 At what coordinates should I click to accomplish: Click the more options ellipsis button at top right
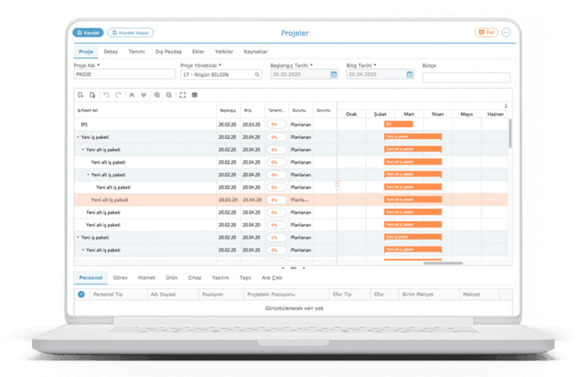point(506,33)
